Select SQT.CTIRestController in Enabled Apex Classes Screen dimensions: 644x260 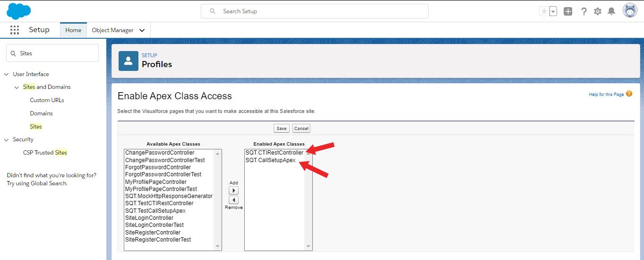pos(275,153)
